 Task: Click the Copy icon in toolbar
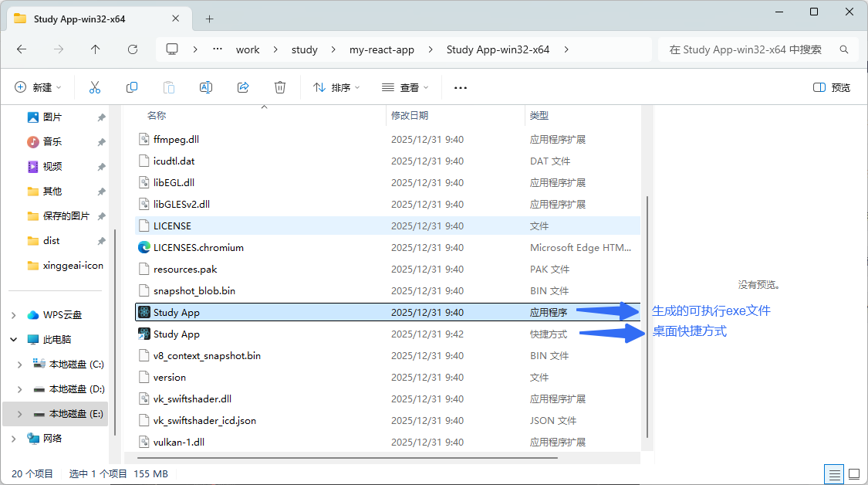[x=132, y=87]
